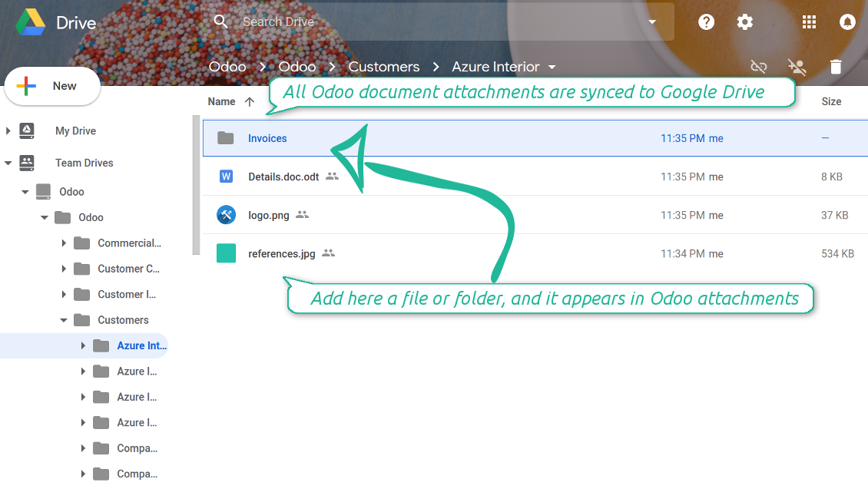Collapse the Customers folder in the sidebar
The width and height of the screenshot is (868, 492).
(64, 320)
